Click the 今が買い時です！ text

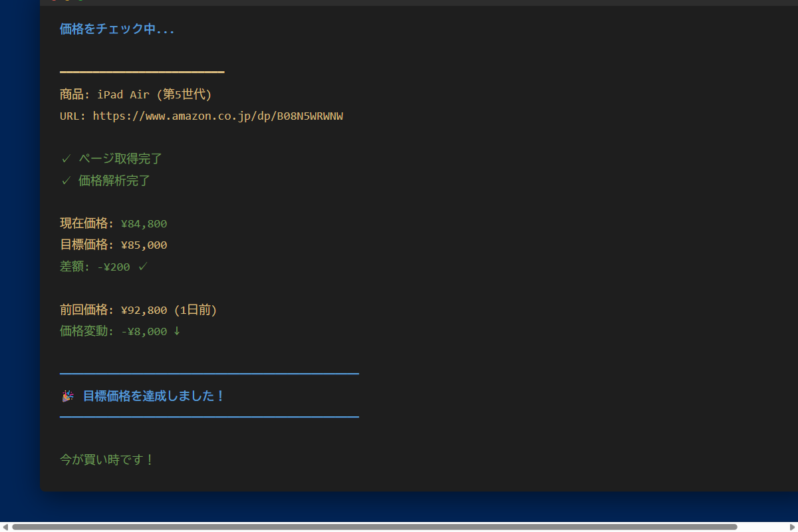(106, 460)
